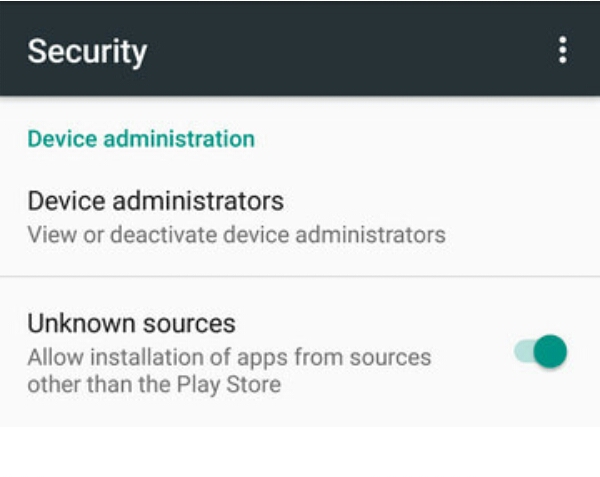The height and width of the screenshot is (477, 600).
Task: Click the bottom dot of the overflow icon
Action: point(563,60)
